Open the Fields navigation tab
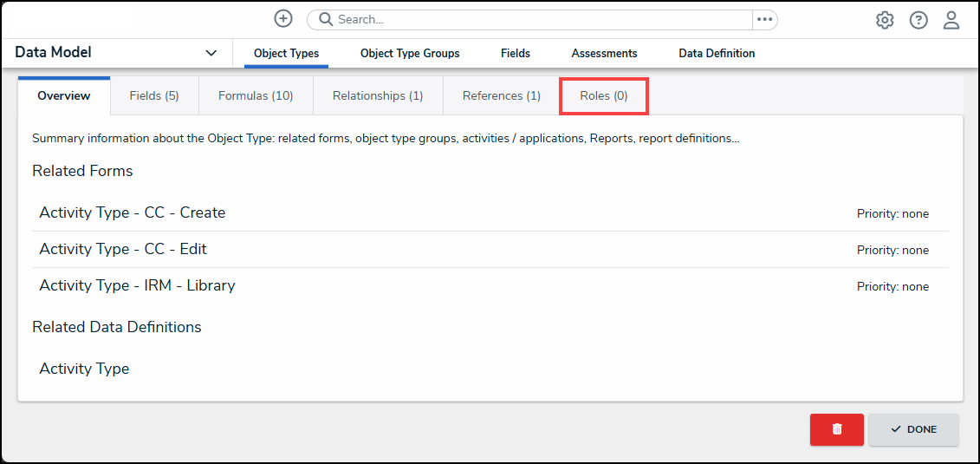 (x=516, y=53)
